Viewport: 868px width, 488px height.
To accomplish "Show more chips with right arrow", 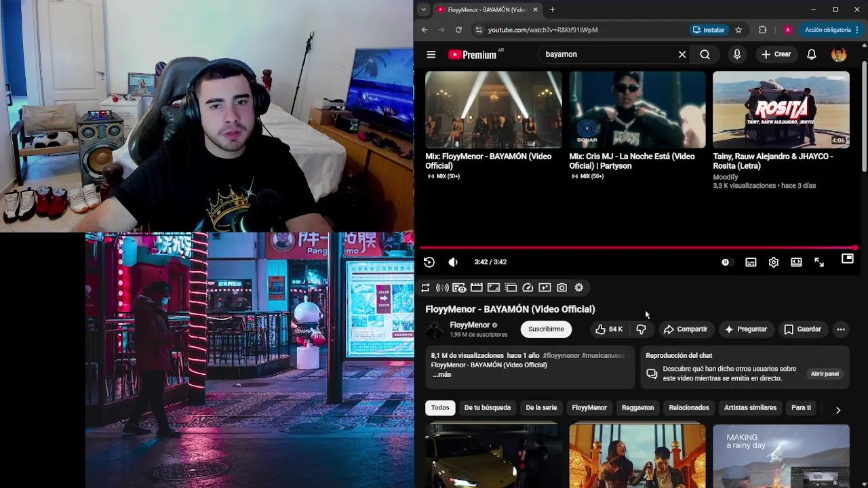I will (x=838, y=410).
